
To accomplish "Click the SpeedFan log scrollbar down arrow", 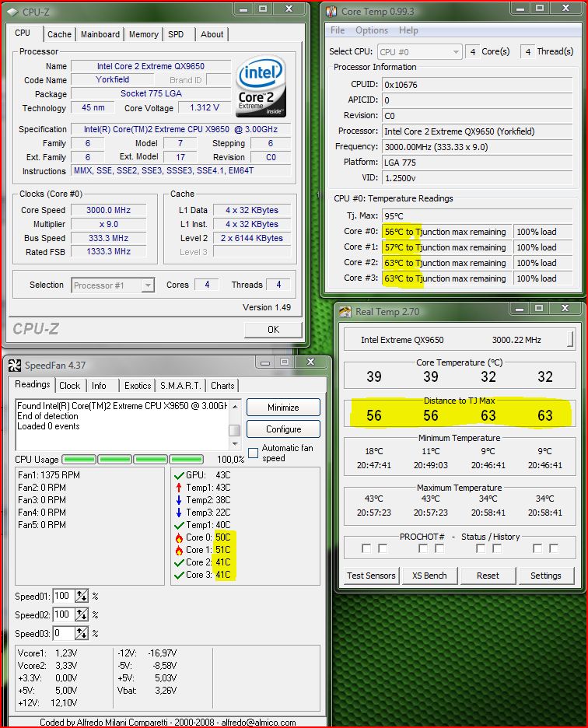I will [235, 444].
